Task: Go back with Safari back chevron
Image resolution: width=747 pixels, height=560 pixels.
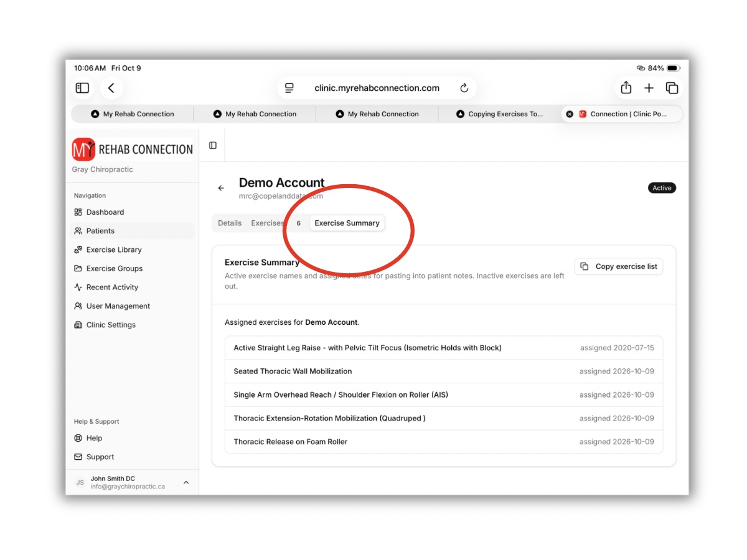Action: coord(111,88)
